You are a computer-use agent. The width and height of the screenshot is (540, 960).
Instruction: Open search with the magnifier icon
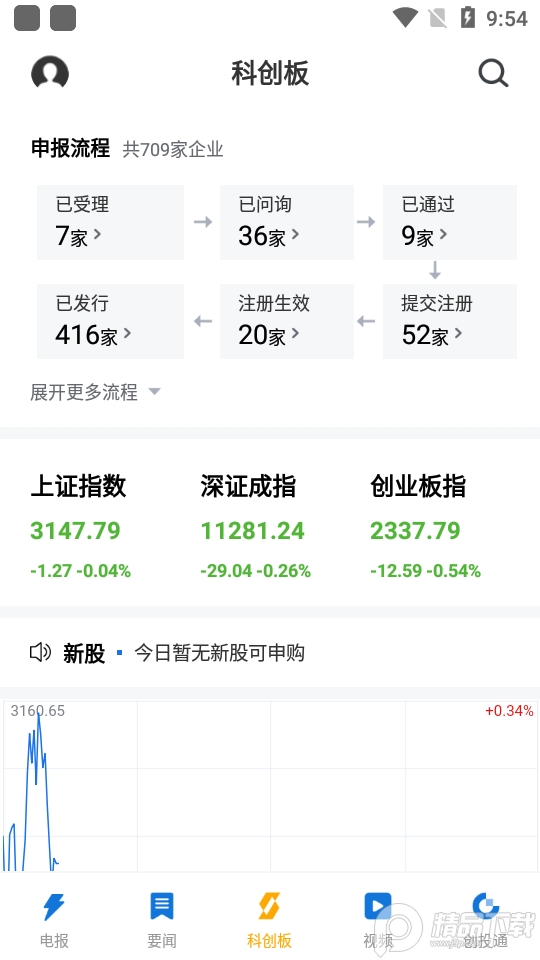tap(493, 73)
